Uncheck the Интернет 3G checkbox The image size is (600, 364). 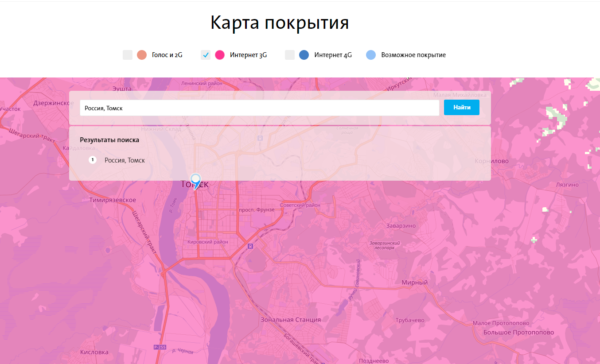(206, 55)
